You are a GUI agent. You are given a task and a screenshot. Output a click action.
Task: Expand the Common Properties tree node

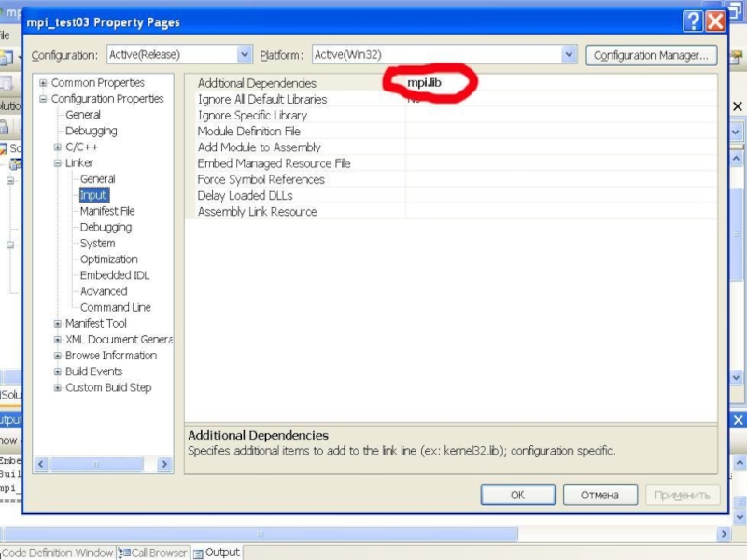pos(43,83)
